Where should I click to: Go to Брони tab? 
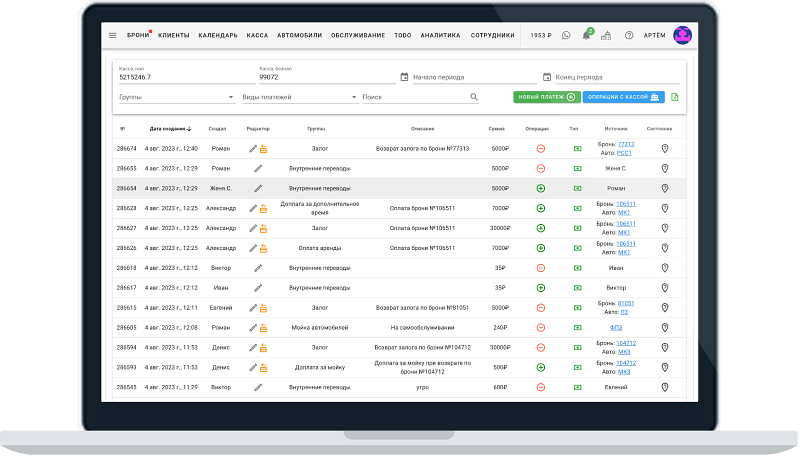tap(138, 35)
